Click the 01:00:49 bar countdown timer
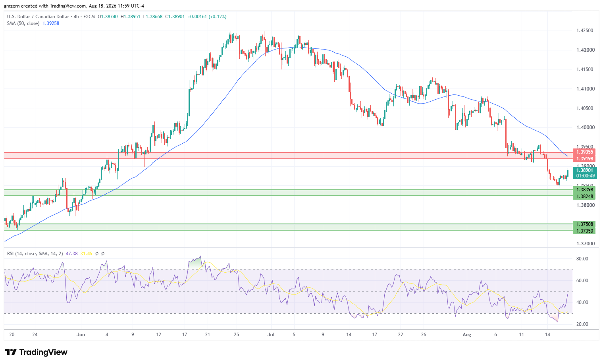 [586, 176]
